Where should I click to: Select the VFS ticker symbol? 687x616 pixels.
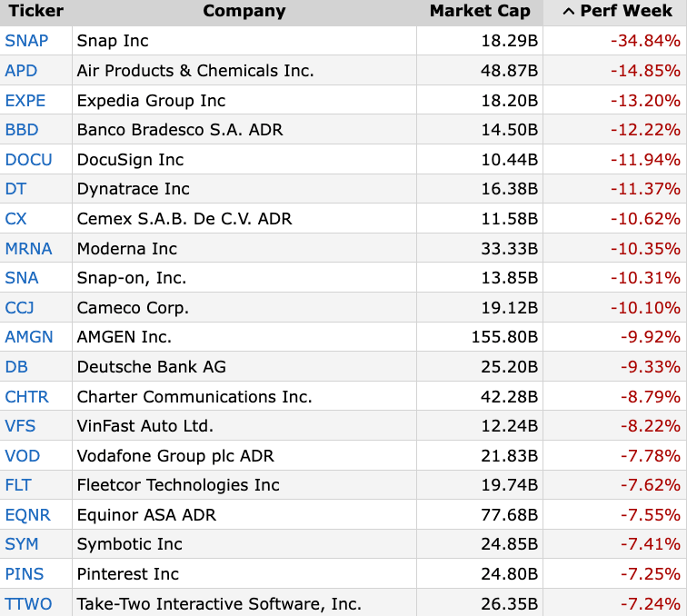pyautogui.click(x=20, y=426)
